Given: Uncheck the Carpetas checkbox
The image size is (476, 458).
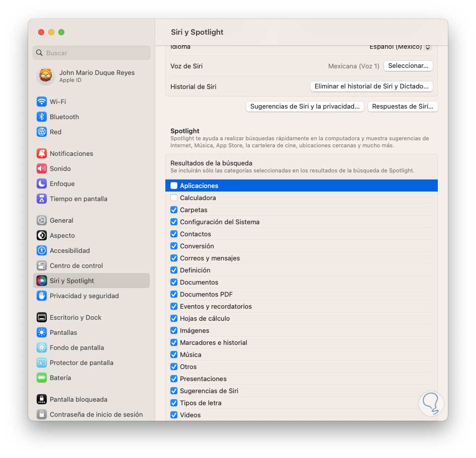Looking at the screenshot, I should (x=174, y=210).
